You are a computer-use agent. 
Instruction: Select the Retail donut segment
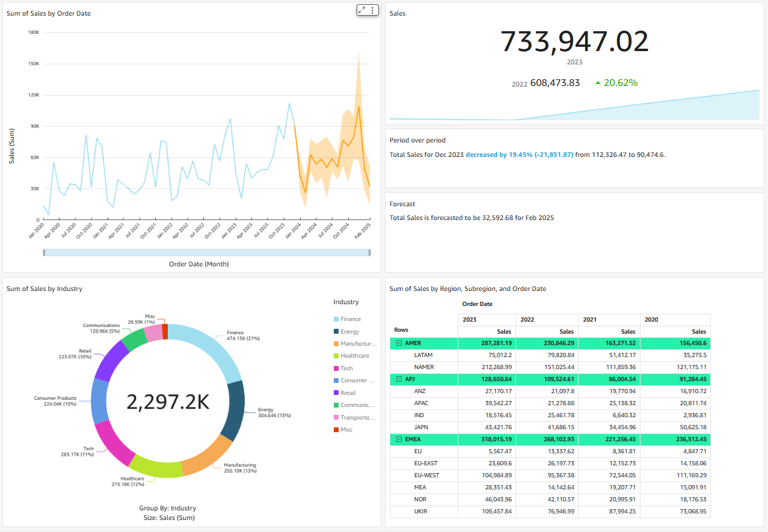tap(111, 361)
